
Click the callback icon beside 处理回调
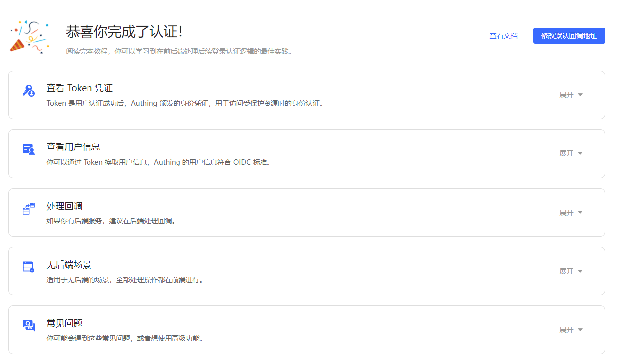pos(29,208)
